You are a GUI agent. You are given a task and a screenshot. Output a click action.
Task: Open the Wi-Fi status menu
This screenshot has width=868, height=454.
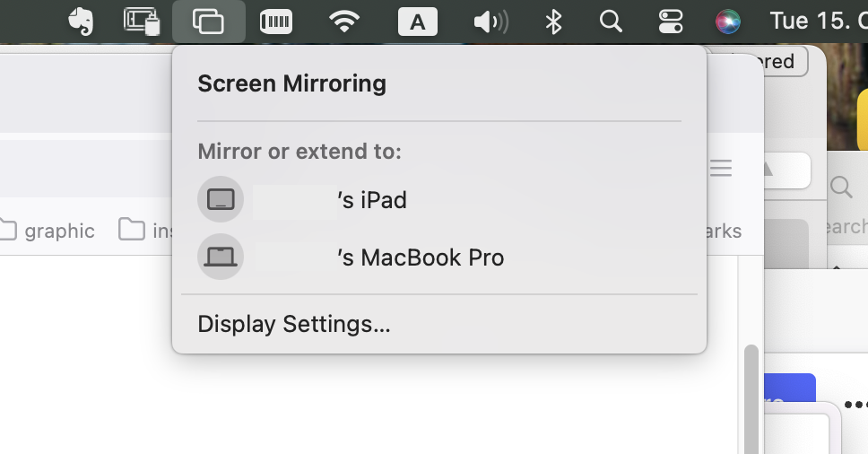[x=344, y=22]
